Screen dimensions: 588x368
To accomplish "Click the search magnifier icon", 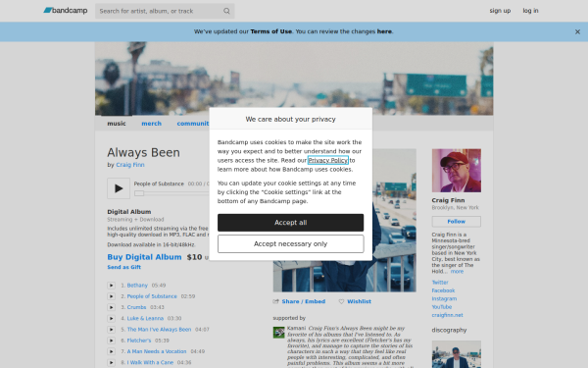I will pyautogui.click(x=226, y=11).
